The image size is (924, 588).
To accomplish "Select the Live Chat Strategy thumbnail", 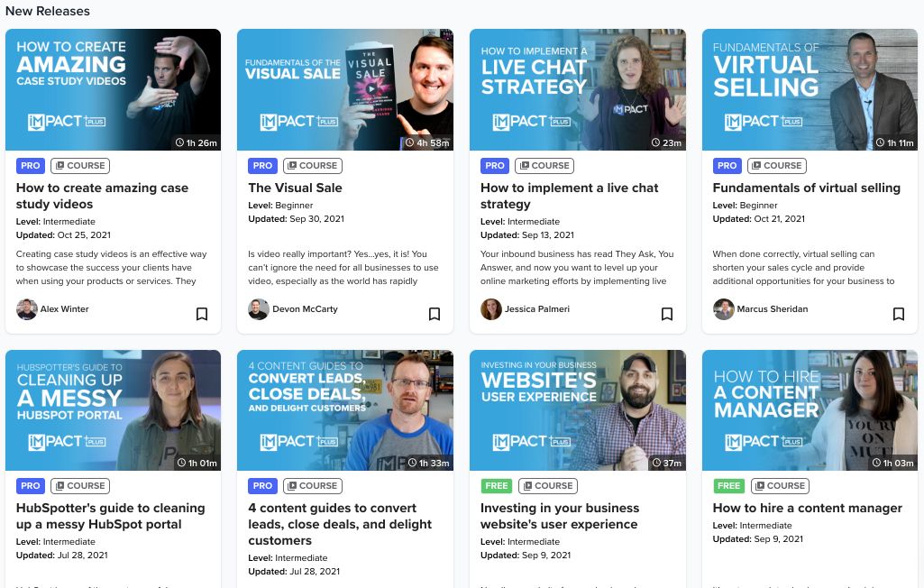I will [x=578, y=89].
